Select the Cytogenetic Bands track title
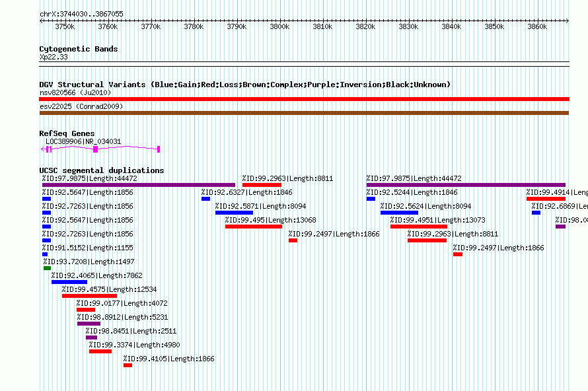The image size is (588, 391). pos(79,49)
